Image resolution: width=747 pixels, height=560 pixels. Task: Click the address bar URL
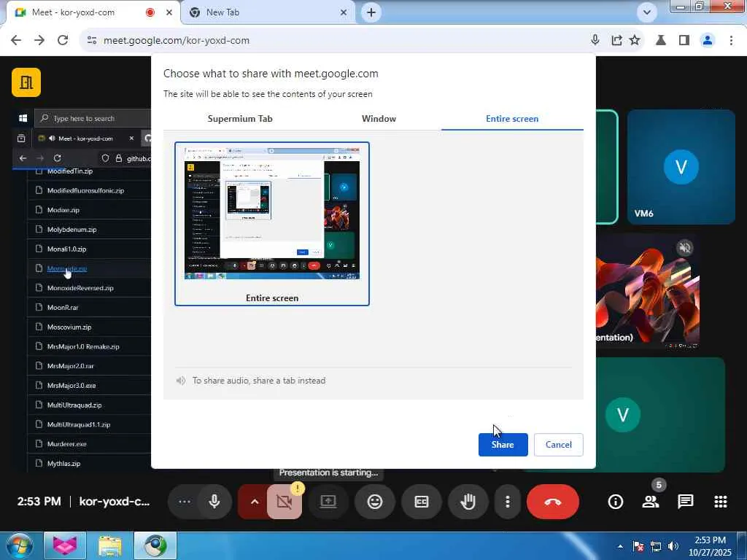(177, 41)
